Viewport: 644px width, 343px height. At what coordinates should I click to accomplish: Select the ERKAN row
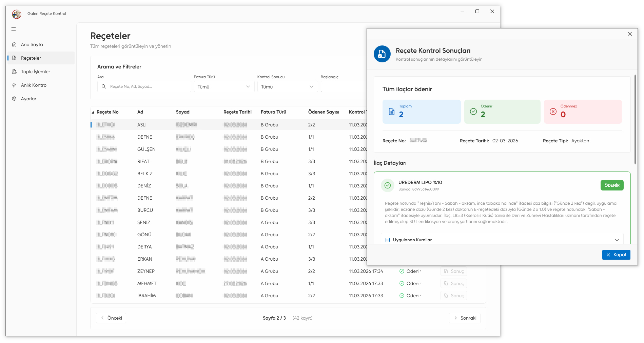point(229,259)
